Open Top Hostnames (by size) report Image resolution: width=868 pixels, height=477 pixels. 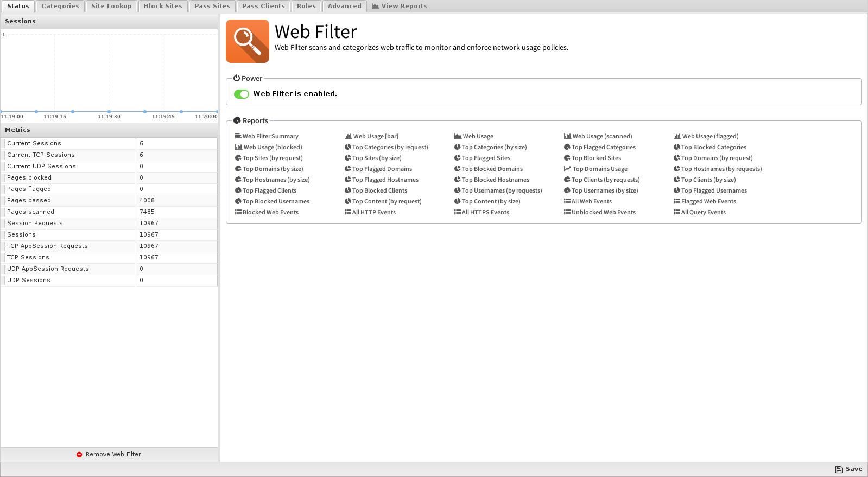272,180
